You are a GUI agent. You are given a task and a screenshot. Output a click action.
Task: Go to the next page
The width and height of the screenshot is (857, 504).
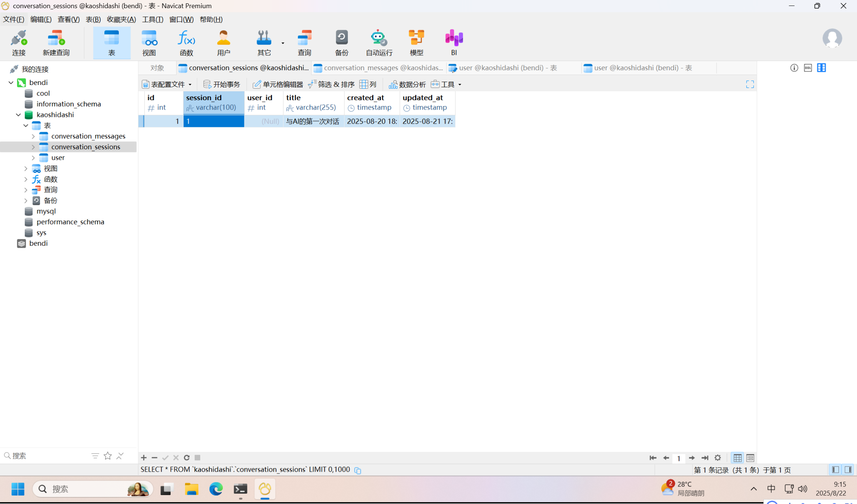[x=692, y=458]
